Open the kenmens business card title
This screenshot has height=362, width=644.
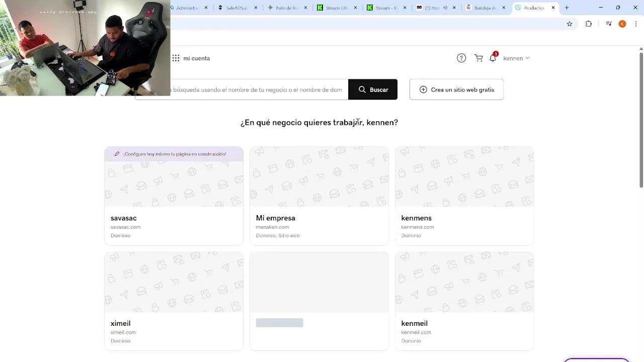coord(417,218)
